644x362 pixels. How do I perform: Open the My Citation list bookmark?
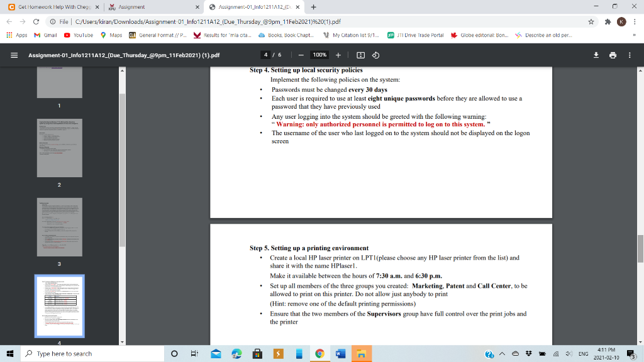351,35
